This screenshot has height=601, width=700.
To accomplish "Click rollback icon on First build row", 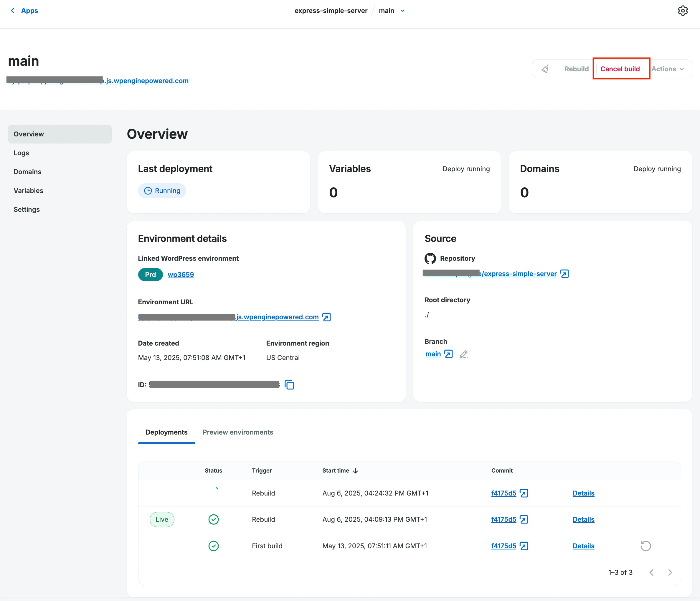I will [x=645, y=546].
